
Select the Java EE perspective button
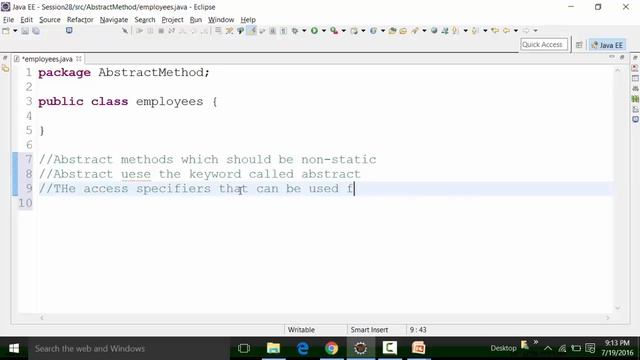[x=607, y=45]
